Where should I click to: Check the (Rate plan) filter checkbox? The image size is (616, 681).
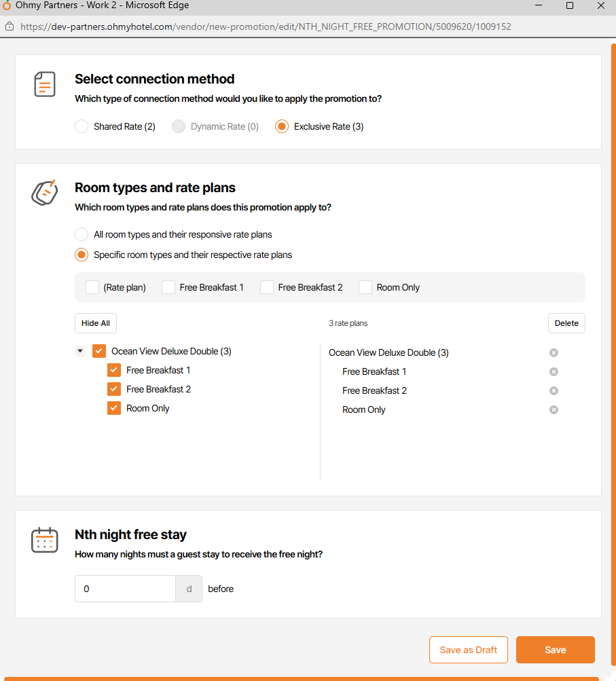92,287
